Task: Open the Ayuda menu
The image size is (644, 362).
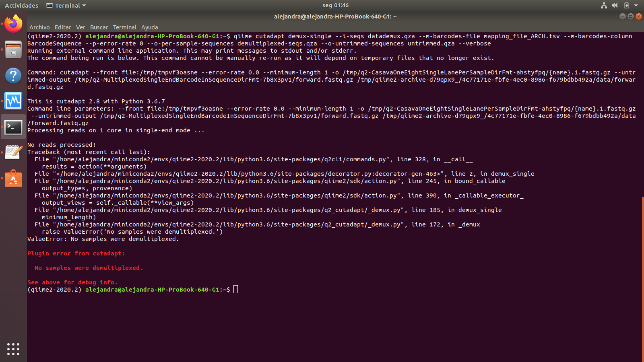Action: [149, 27]
